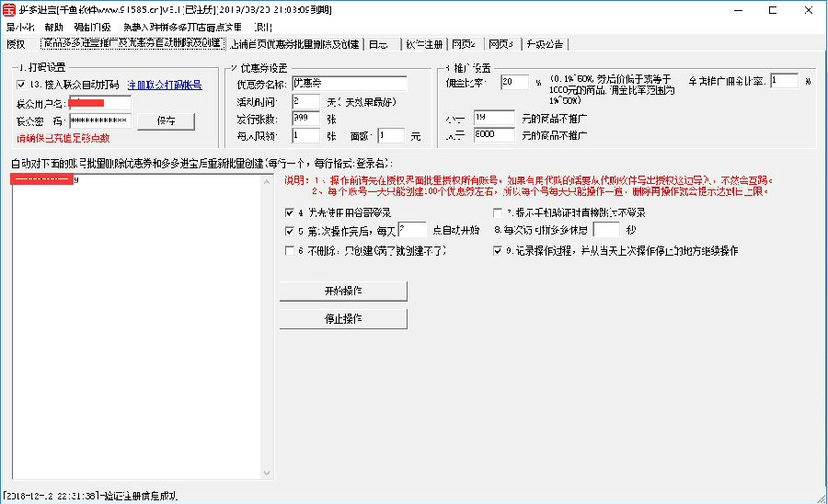The height and width of the screenshot is (504, 828).
Task: Toggle checkbox 4 prefer Chrome login
Action: point(290,212)
